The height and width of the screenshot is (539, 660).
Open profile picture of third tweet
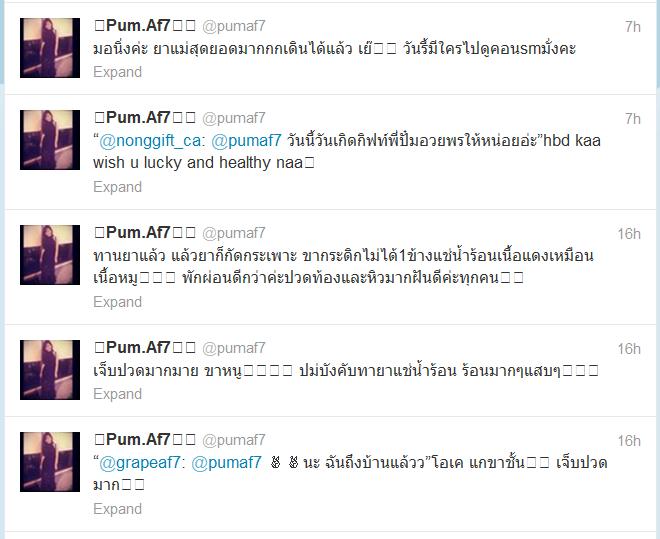click(x=50, y=255)
